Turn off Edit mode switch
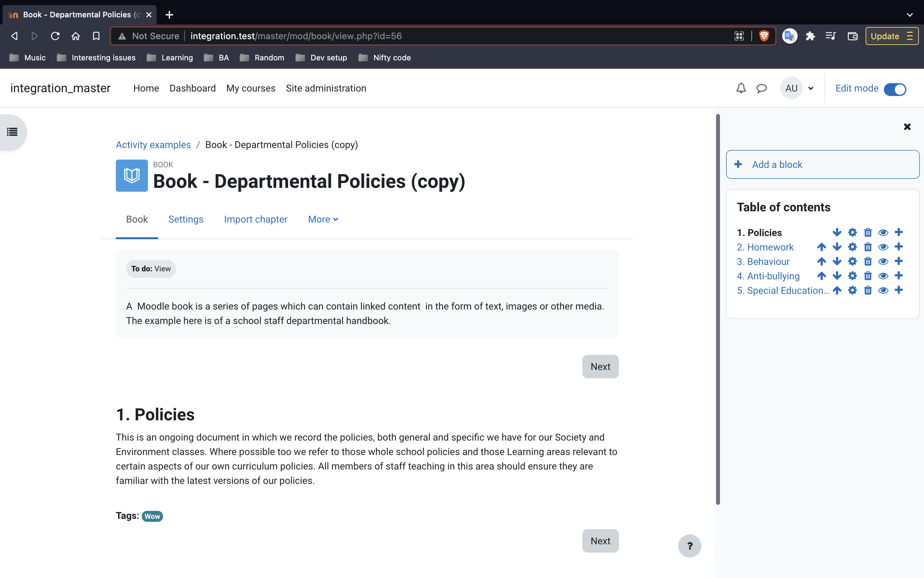The height and width of the screenshot is (578, 924). tap(895, 89)
